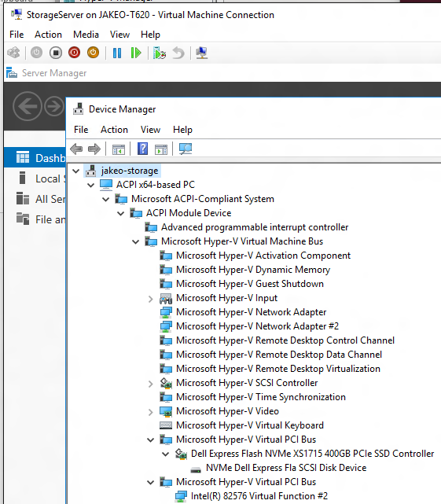Open Device Manager Action menu
Screen dimensions: 441x504
(x=114, y=130)
